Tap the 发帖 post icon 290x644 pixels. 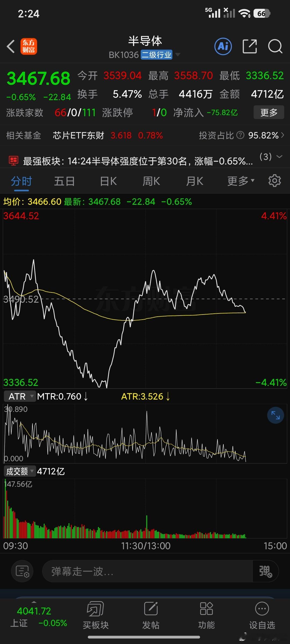[x=151, y=608]
